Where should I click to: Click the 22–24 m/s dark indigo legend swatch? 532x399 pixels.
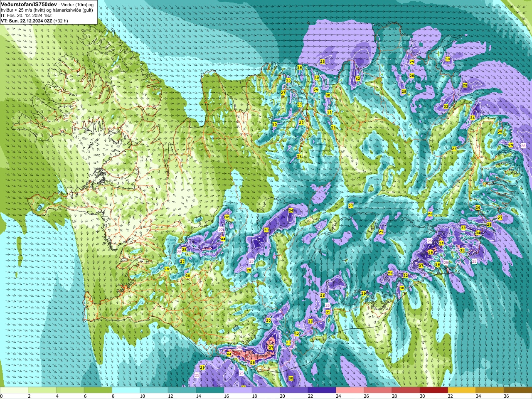click(322, 390)
